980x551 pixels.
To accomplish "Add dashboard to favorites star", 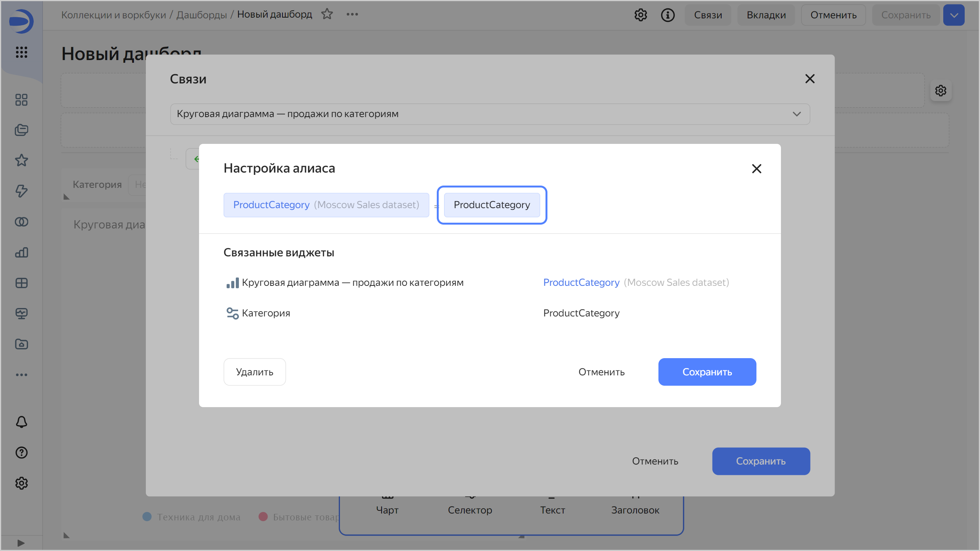I will point(327,15).
